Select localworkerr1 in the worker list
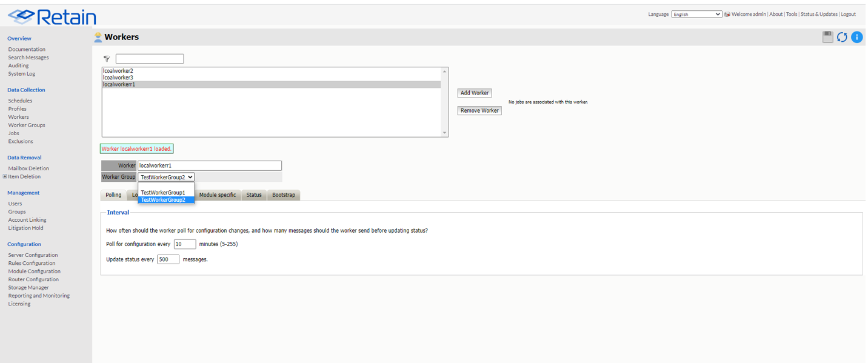 pos(272,85)
